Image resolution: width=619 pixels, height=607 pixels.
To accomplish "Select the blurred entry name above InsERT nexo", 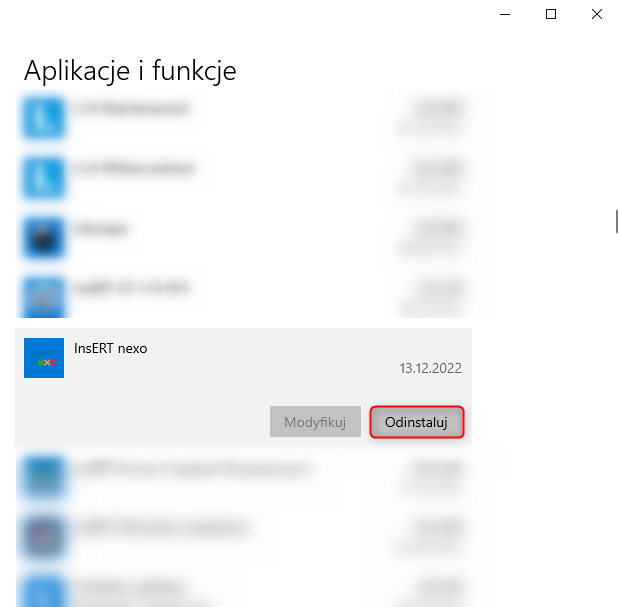I will (132, 288).
